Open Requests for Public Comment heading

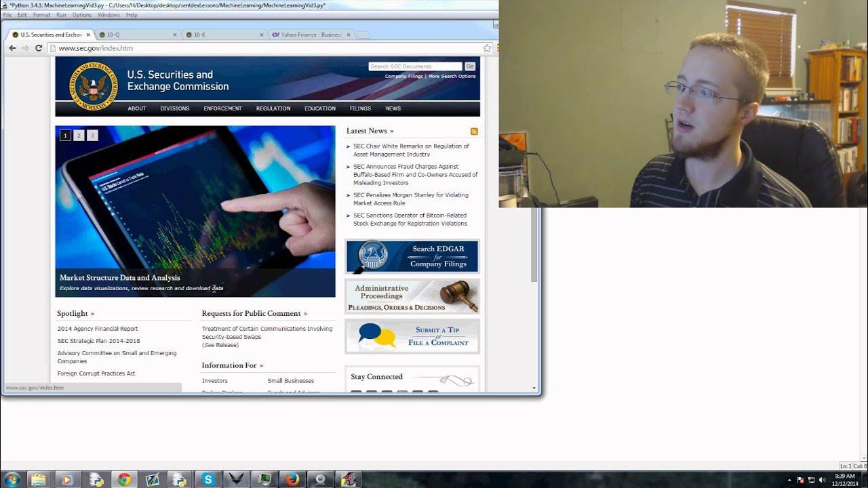[x=254, y=313]
